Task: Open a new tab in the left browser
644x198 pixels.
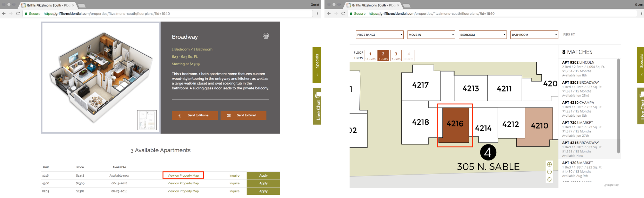Action: tap(81, 6)
